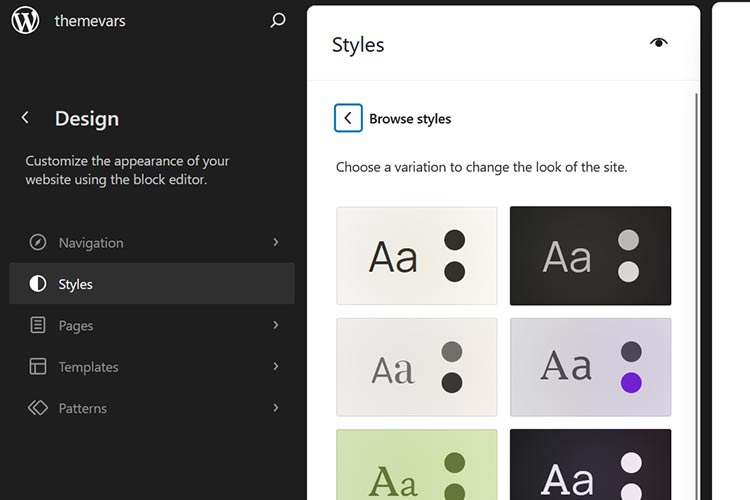Pick the default light cream style variation

pyautogui.click(x=417, y=255)
